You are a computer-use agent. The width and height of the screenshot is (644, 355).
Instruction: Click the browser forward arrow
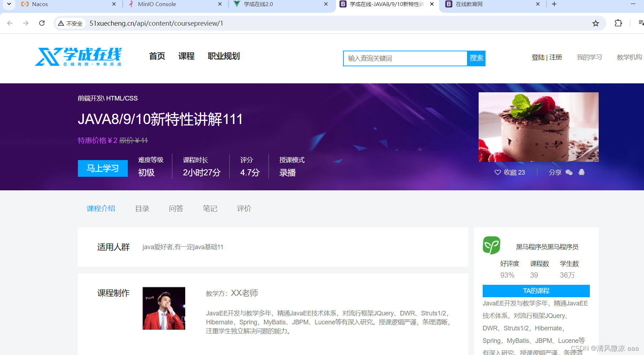pos(26,23)
